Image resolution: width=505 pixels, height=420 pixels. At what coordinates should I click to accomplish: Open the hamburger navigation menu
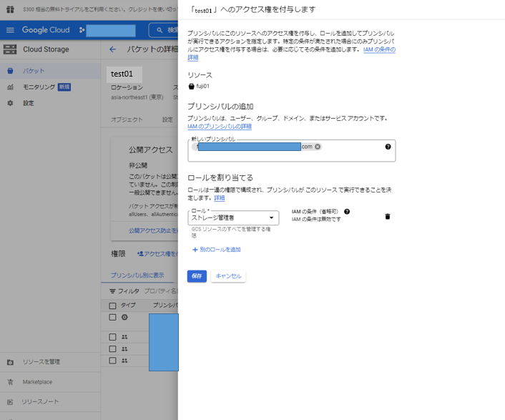(x=10, y=30)
